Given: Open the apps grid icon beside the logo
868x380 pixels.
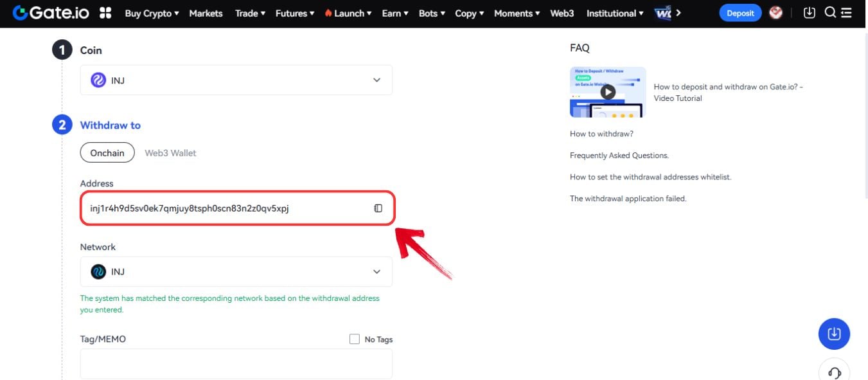Looking at the screenshot, I should click(x=106, y=13).
